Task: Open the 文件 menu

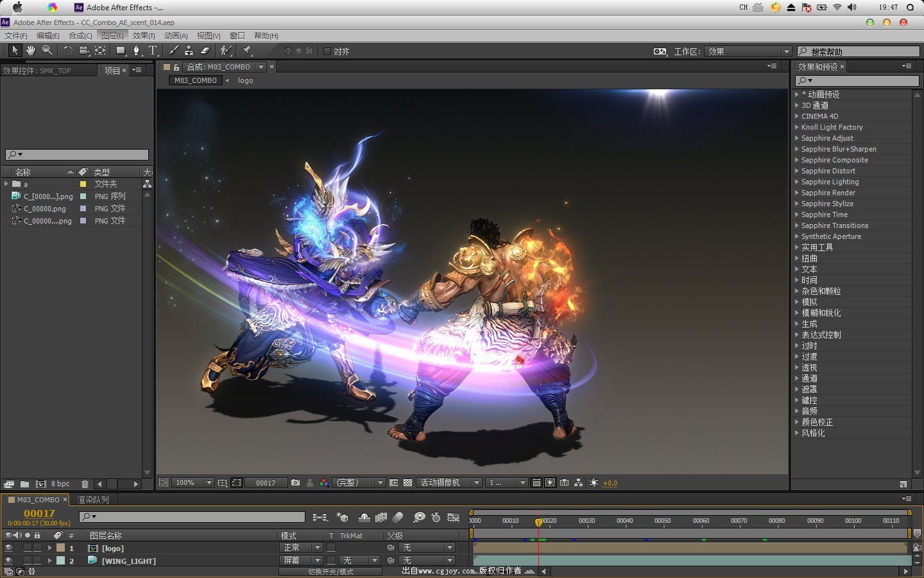Action: (x=16, y=36)
